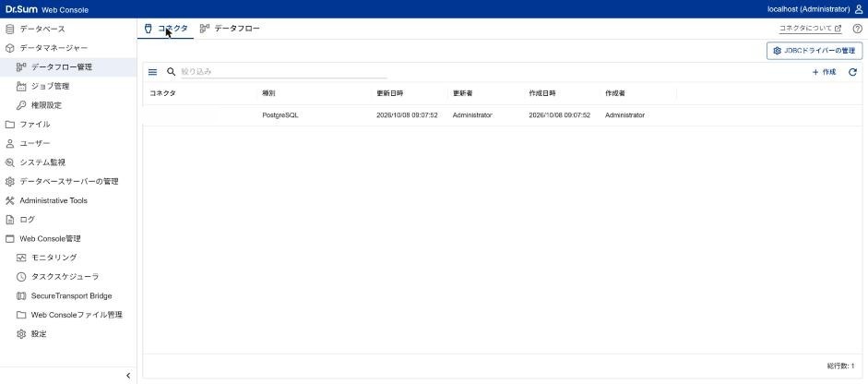Click localhost (Administrator) in the header

tap(808, 9)
